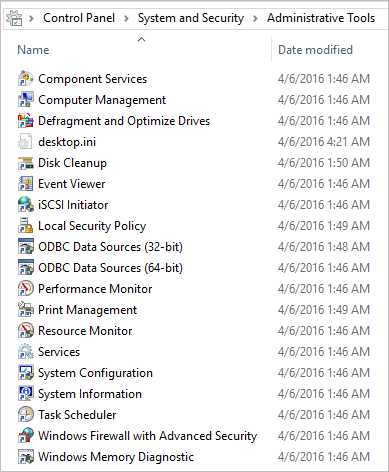
Task: Go to Control Panel in the breadcrumb
Action: pos(79,18)
